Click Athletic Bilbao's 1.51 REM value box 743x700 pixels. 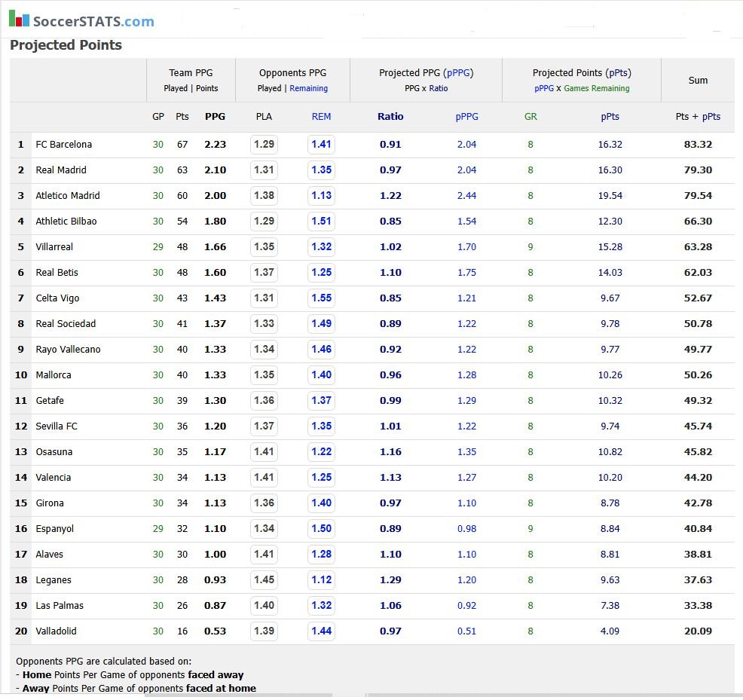click(321, 222)
